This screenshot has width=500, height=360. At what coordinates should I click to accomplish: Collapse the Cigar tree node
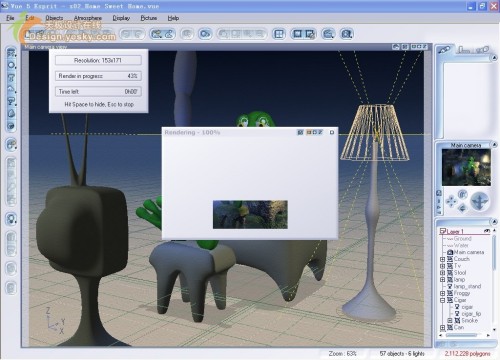coord(442,300)
